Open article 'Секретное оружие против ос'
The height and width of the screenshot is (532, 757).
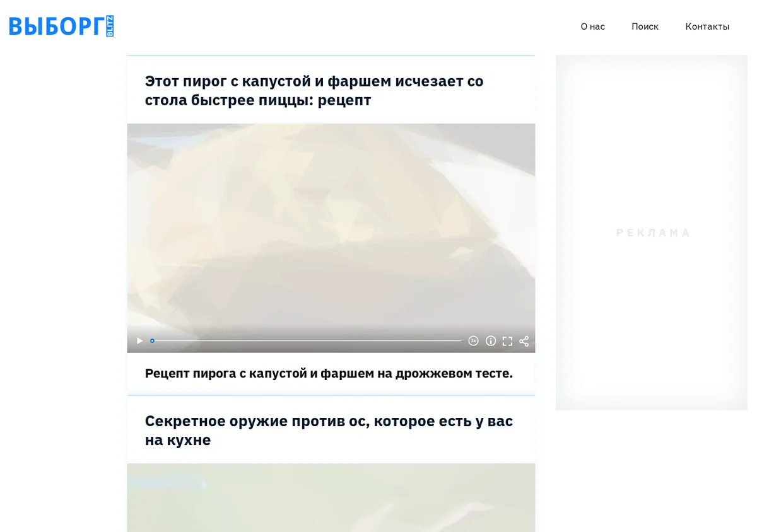(x=329, y=430)
